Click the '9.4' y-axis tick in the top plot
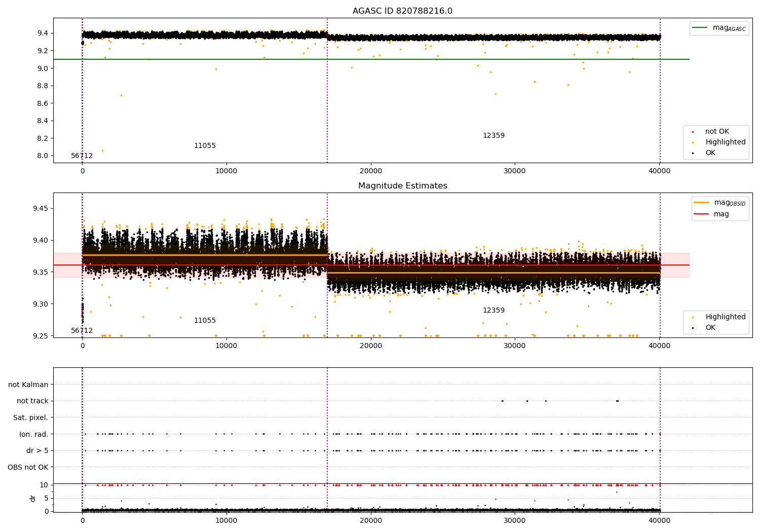This screenshot has height=532, width=760. click(x=43, y=33)
